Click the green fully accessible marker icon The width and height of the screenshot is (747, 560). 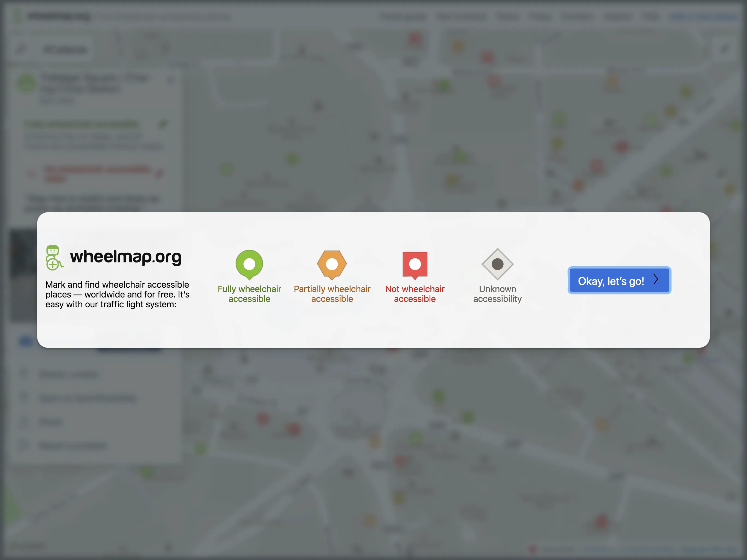tap(249, 265)
